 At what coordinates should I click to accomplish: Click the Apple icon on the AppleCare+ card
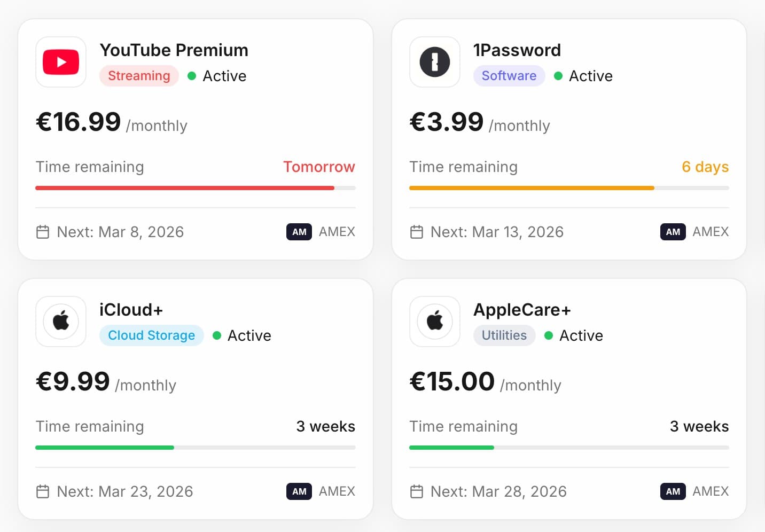click(x=434, y=322)
